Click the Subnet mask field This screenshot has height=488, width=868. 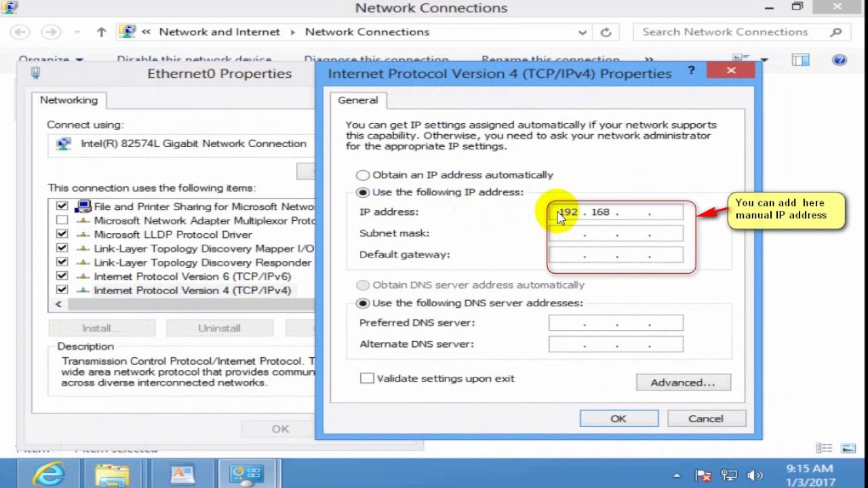click(x=616, y=234)
